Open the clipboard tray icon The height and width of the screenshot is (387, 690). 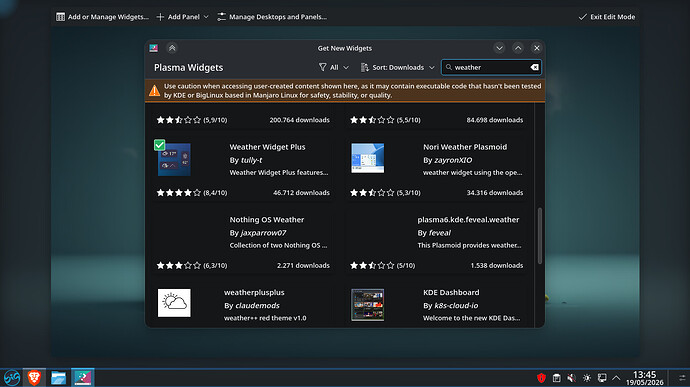pos(556,378)
